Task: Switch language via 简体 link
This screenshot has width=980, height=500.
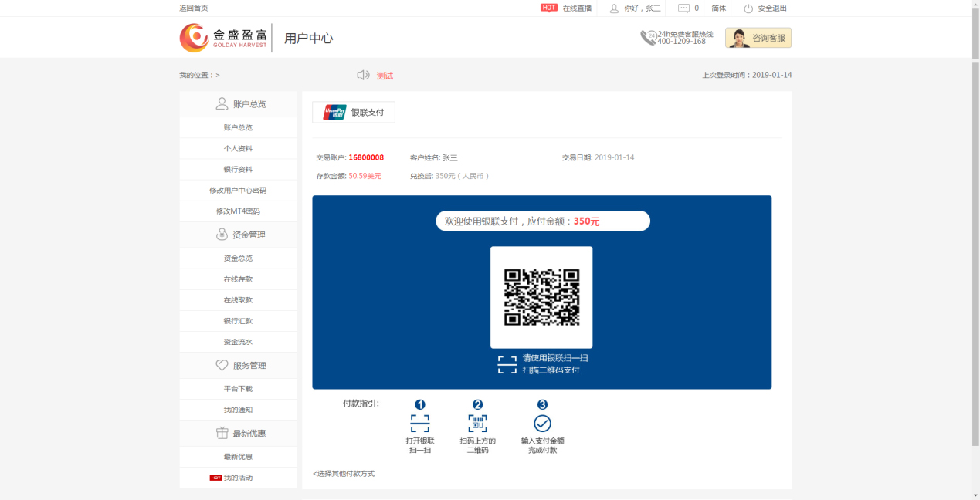Action: click(x=719, y=8)
